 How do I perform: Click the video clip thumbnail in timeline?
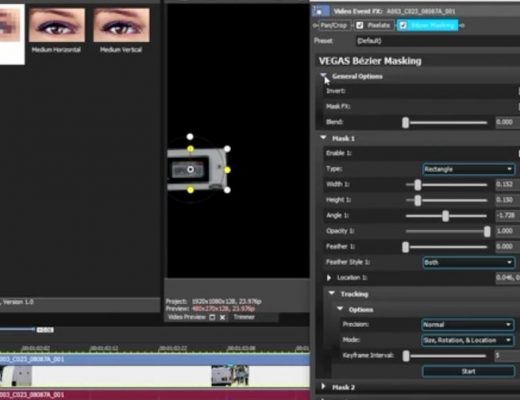pyautogui.click(x=230, y=376)
